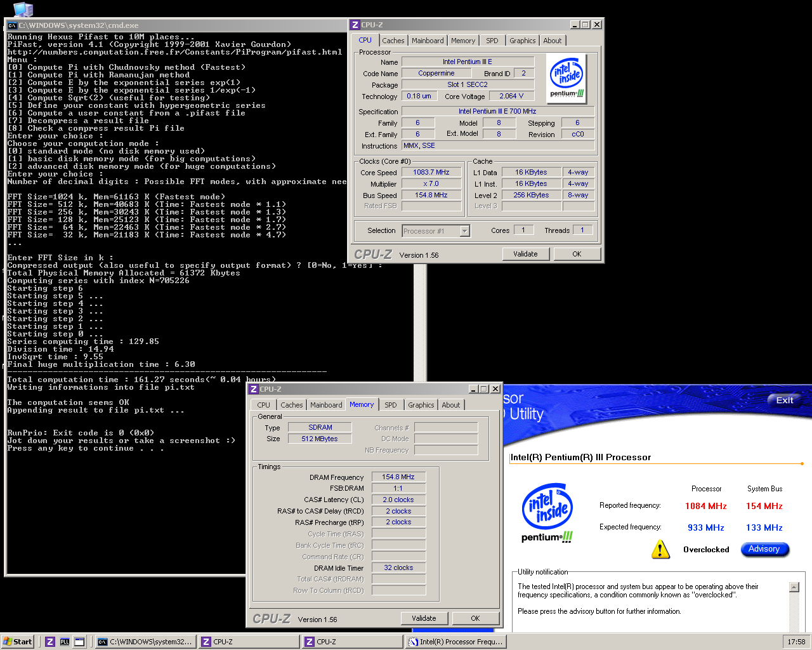Click the taskbar clock showing 17:58
This screenshot has width=812, height=650.
pyautogui.click(x=796, y=642)
